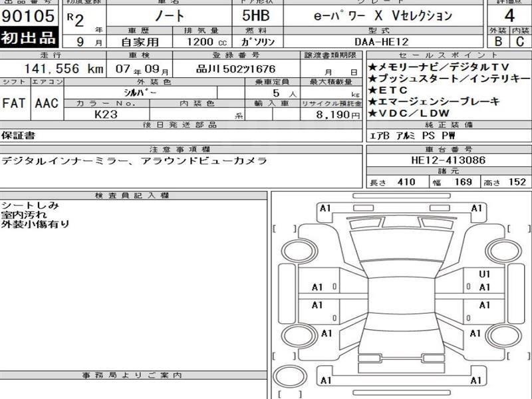The height and width of the screenshot is (399, 532).
Task: Click the lot number 90105
Action: pyautogui.click(x=28, y=16)
